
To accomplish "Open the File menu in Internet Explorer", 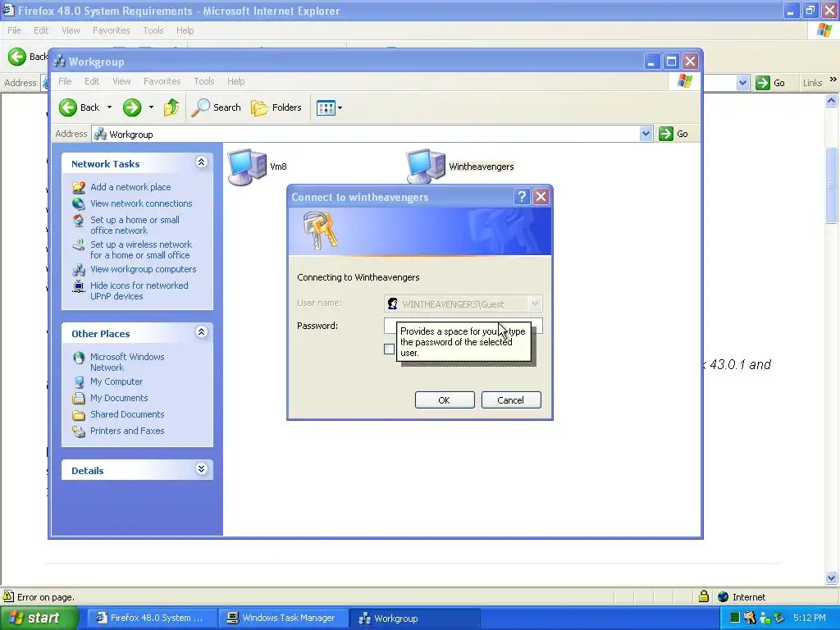I will click(14, 30).
